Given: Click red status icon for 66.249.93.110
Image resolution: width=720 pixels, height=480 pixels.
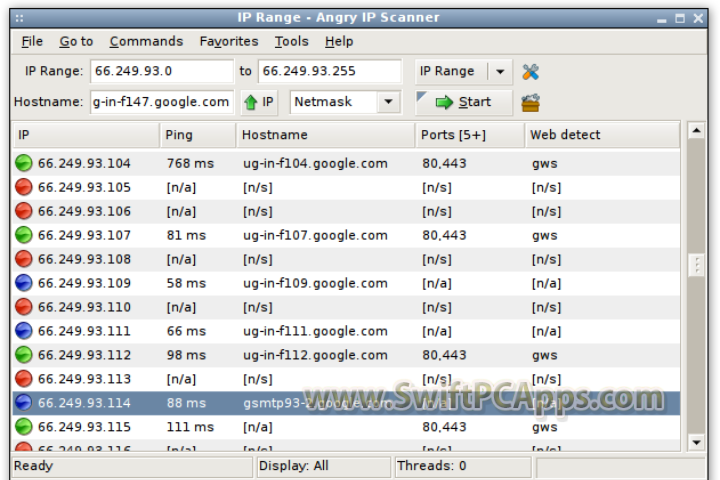Looking at the screenshot, I should tap(23, 307).
